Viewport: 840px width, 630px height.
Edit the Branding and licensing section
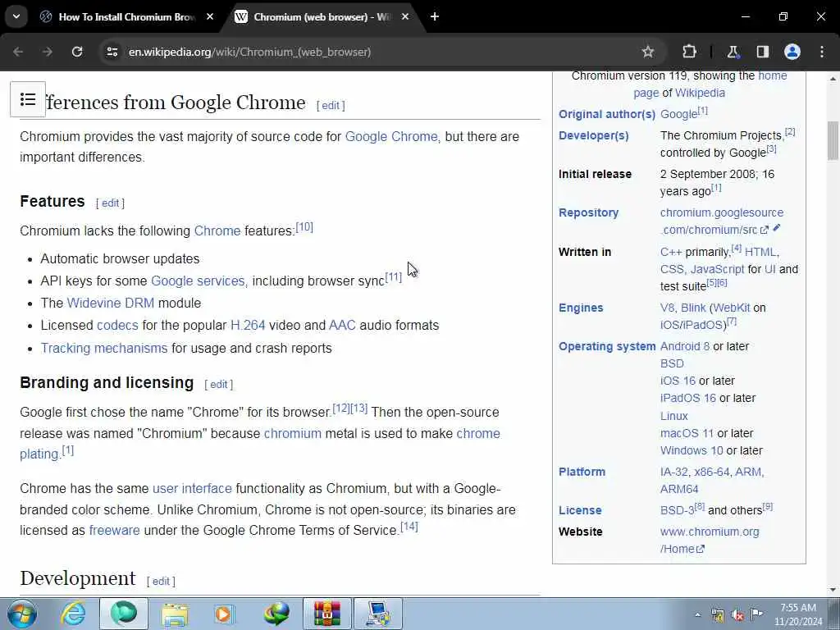point(218,385)
